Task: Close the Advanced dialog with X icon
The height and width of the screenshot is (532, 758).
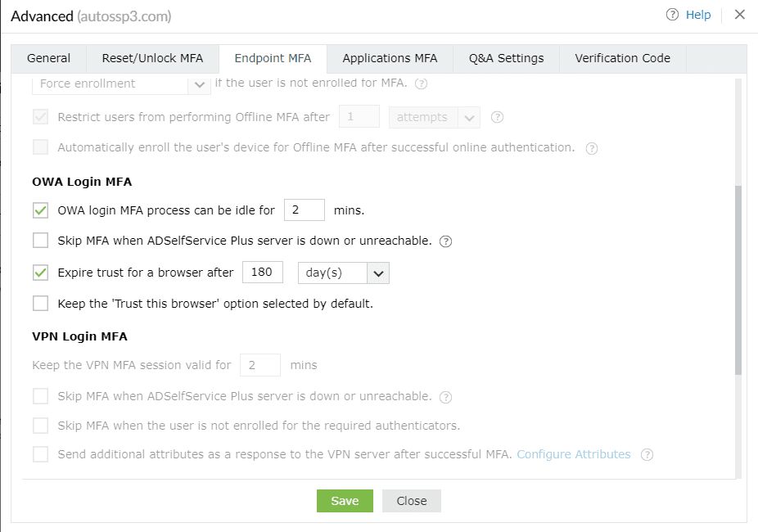Action: tap(740, 15)
